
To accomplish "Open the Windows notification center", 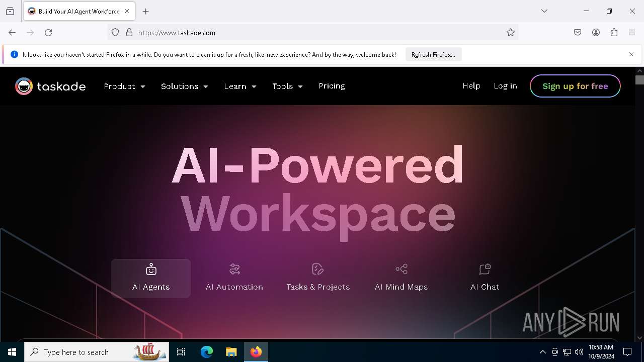I will point(627,352).
